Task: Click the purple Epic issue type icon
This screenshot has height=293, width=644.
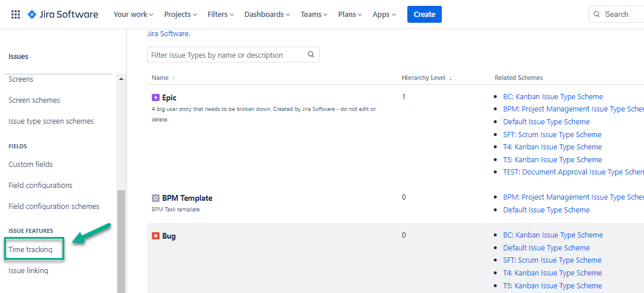Action: [x=155, y=97]
